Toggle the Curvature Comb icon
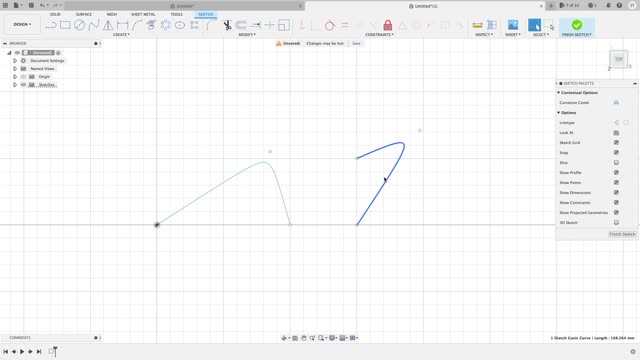Screen dimensions: 640x360 point(616,102)
